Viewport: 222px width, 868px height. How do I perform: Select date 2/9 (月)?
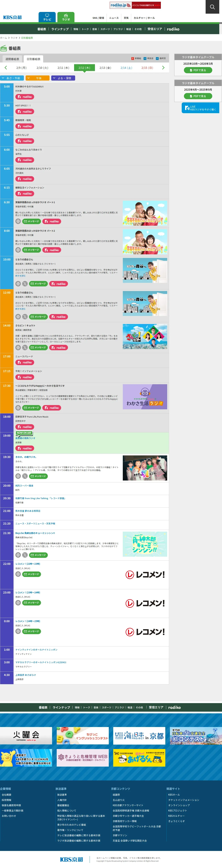coord(21,68)
